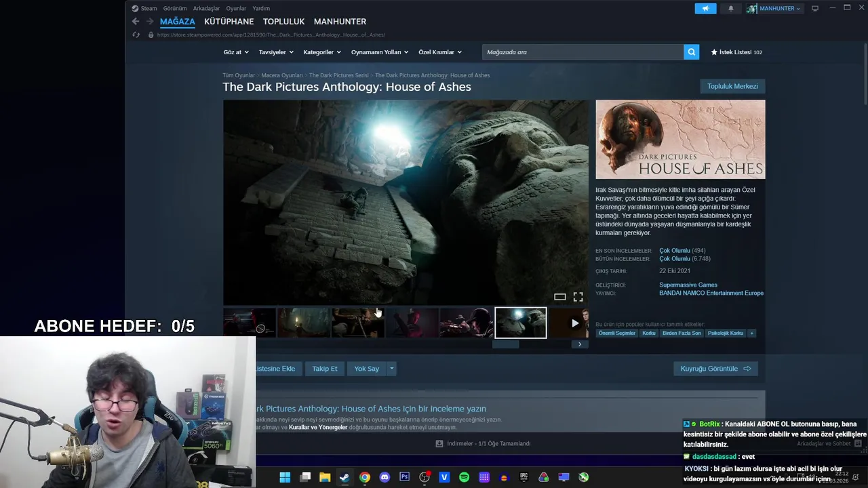Open File Explorer from the taskbar
The height and width of the screenshot is (488, 868).
[325, 477]
